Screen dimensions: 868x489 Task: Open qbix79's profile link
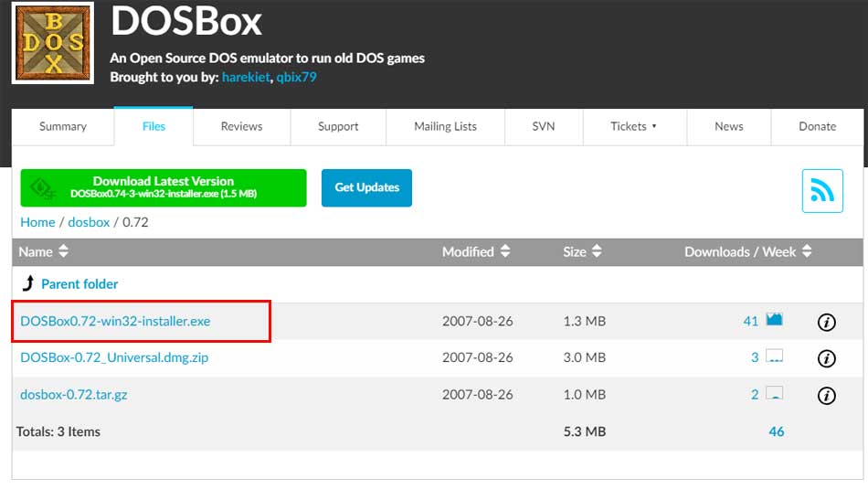tap(296, 77)
